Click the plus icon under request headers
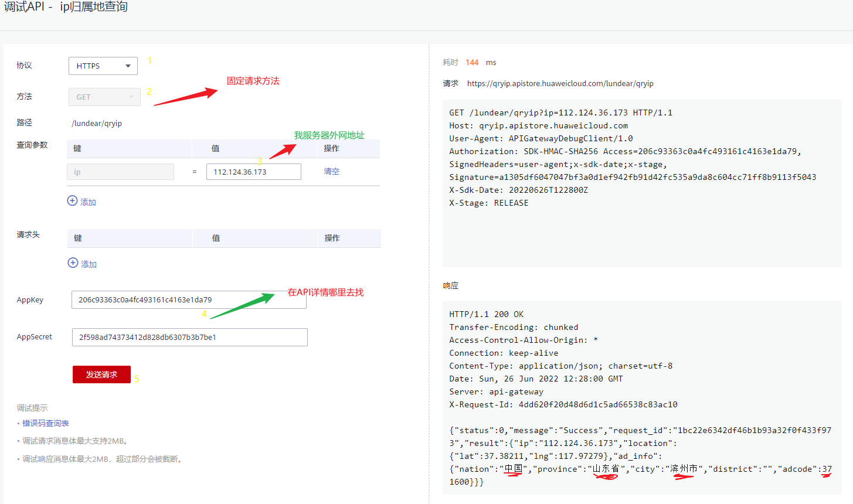The image size is (853, 504). [73, 263]
